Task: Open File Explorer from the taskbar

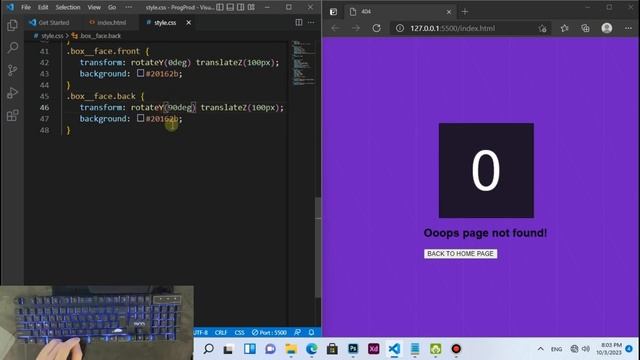Action: 291,349
